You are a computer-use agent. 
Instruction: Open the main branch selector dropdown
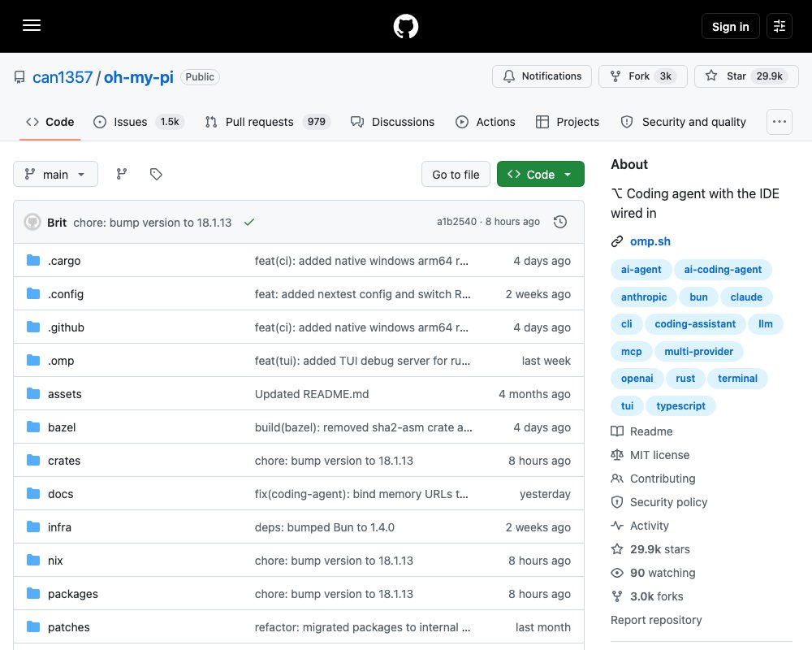click(55, 174)
